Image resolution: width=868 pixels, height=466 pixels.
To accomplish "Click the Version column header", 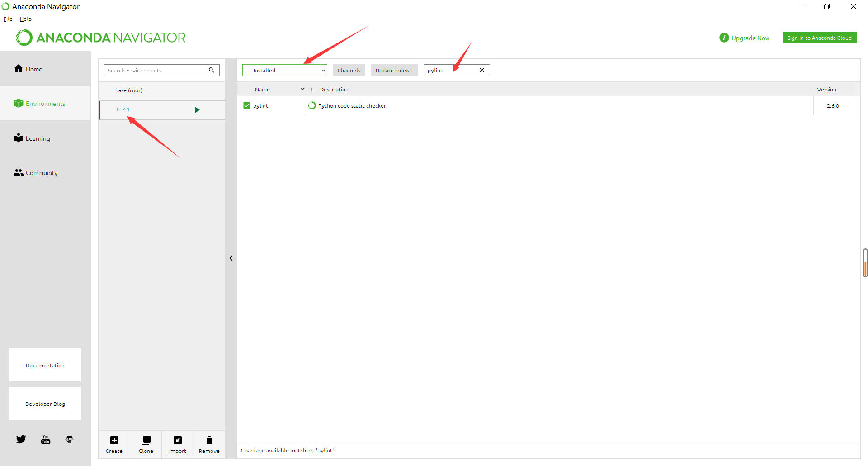I will 826,90.
